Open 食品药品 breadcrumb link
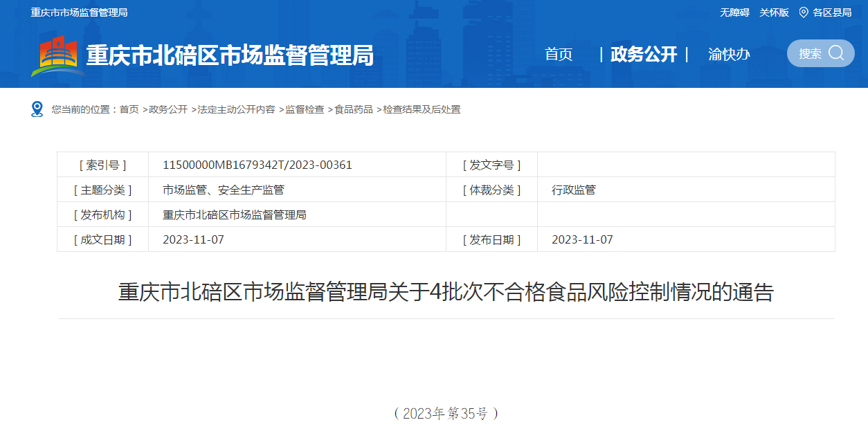Screen dimensions: 868x429 pos(354,109)
